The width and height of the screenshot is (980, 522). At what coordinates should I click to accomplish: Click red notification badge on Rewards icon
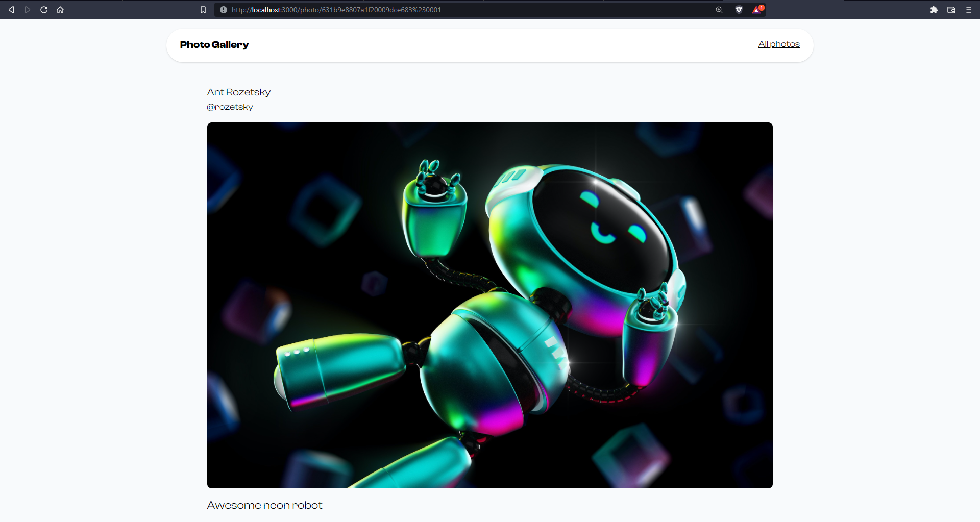coord(761,7)
